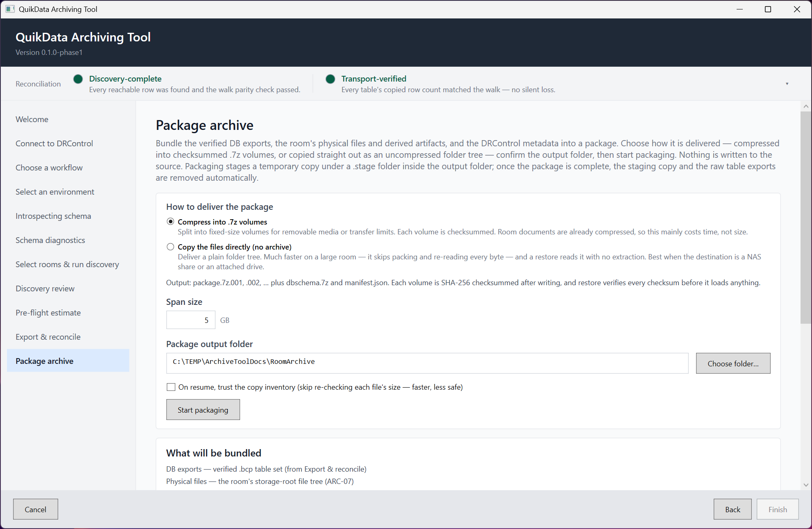This screenshot has height=529, width=812.
Task: Go to Select an environment step
Action: click(68, 192)
